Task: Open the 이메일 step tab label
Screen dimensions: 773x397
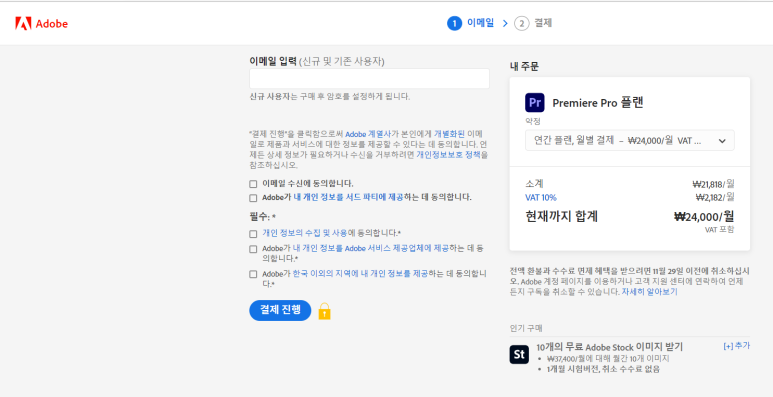Action: click(x=480, y=23)
